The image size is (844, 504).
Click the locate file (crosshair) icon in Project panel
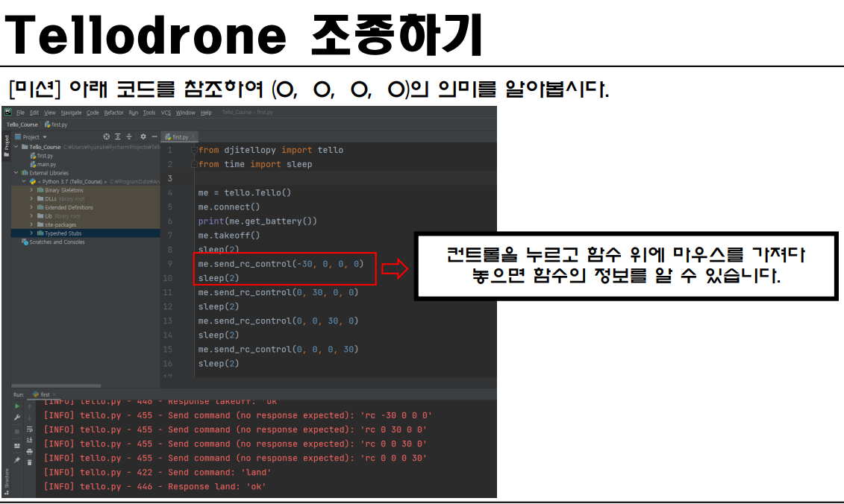tap(107, 136)
